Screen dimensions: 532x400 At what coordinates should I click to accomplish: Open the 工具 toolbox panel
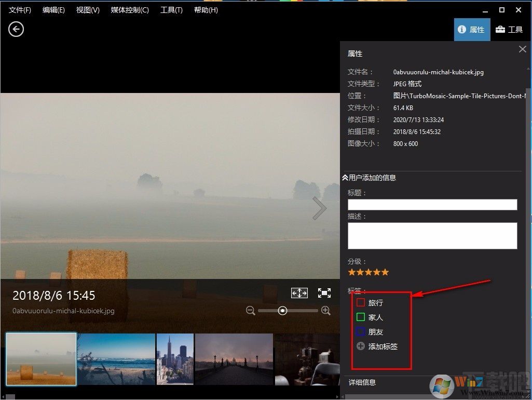(509, 30)
